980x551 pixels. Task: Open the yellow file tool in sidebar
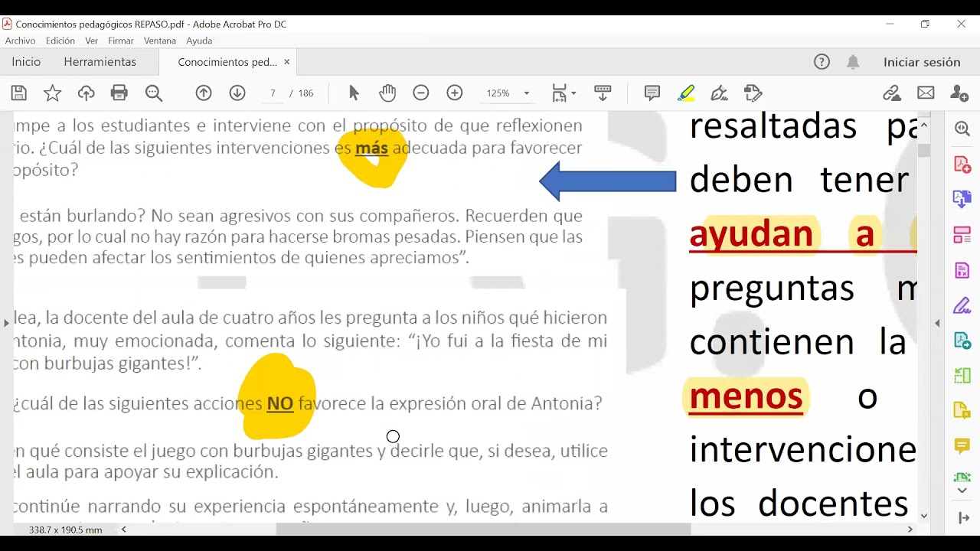coord(962,411)
